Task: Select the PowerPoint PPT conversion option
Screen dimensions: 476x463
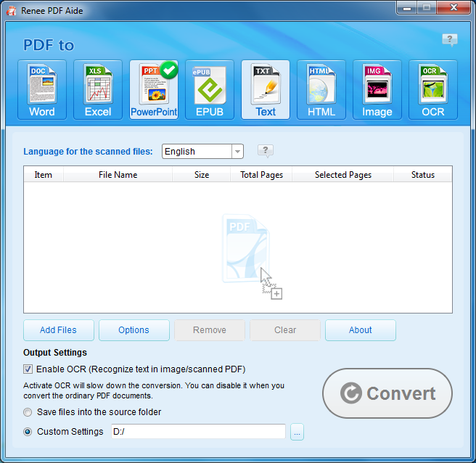Action: pyautogui.click(x=154, y=89)
